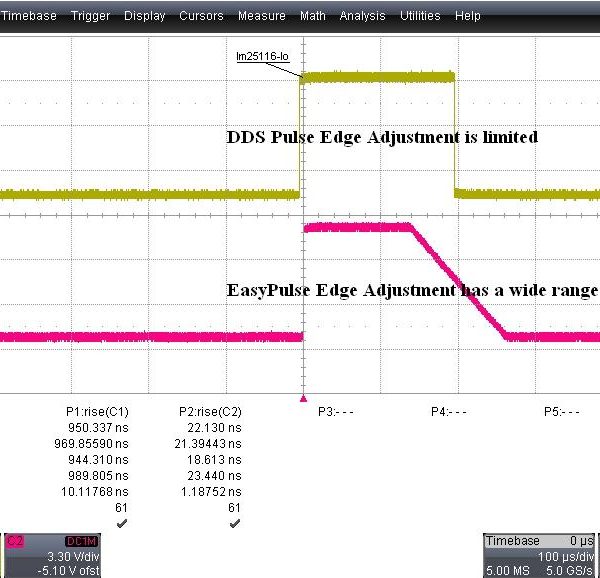Image resolution: width=600 pixels, height=578 pixels.
Task: Click the empty P3 measurement slot
Action: coord(337,411)
